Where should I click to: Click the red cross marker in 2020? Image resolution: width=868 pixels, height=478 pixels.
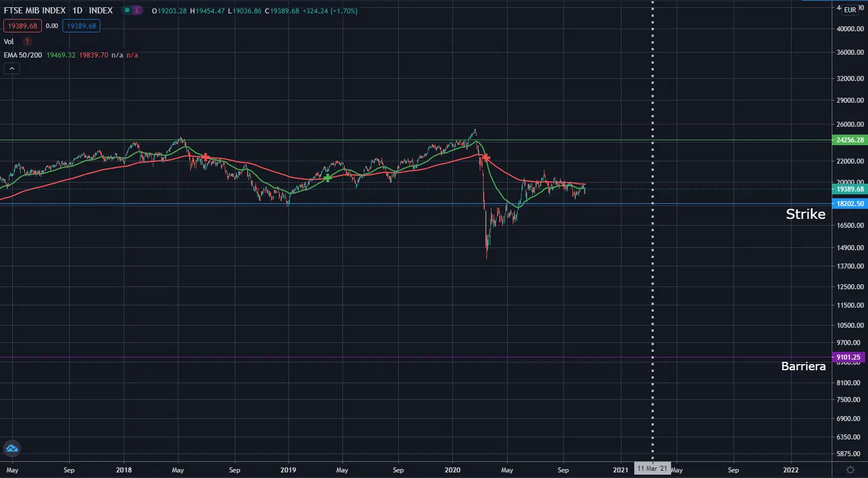pyautogui.click(x=486, y=158)
